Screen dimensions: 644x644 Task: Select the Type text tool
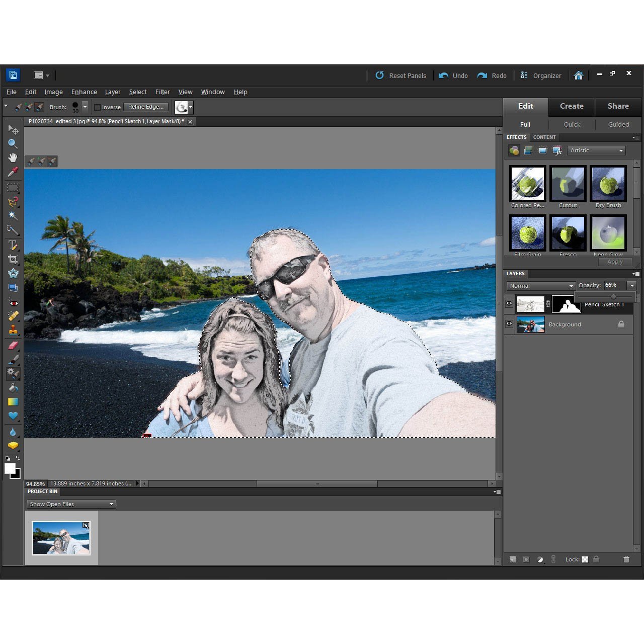13,246
